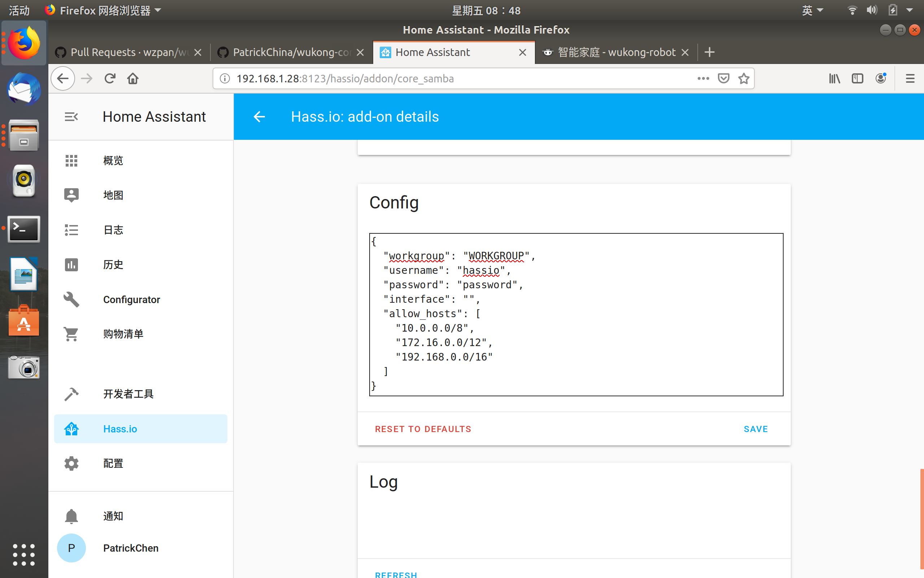The height and width of the screenshot is (578, 924).
Task: Save the add-on config
Action: pos(755,429)
